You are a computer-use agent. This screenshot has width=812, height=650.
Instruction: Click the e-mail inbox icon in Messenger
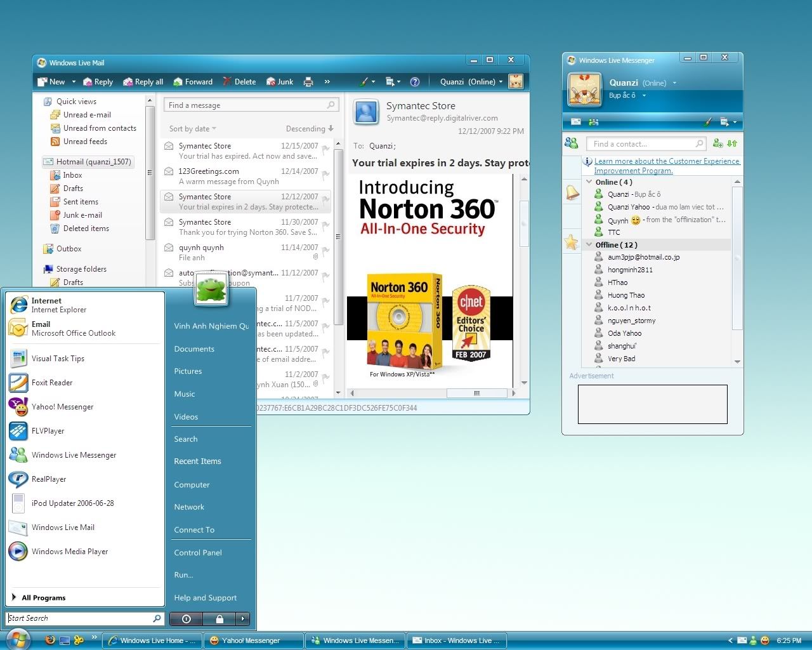[x=575, y=122]
